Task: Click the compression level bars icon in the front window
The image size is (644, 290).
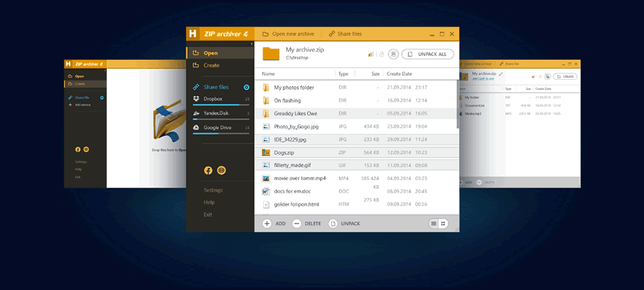Action: pos(371,54)
